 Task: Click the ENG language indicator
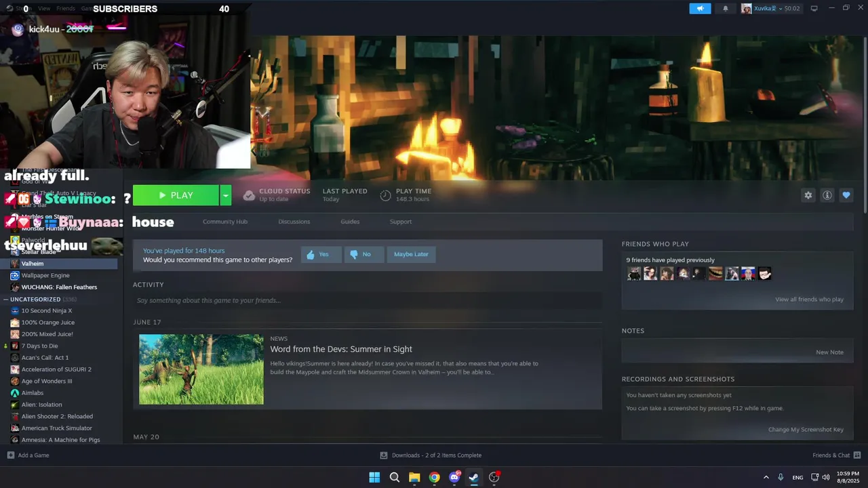click(798, 477)
